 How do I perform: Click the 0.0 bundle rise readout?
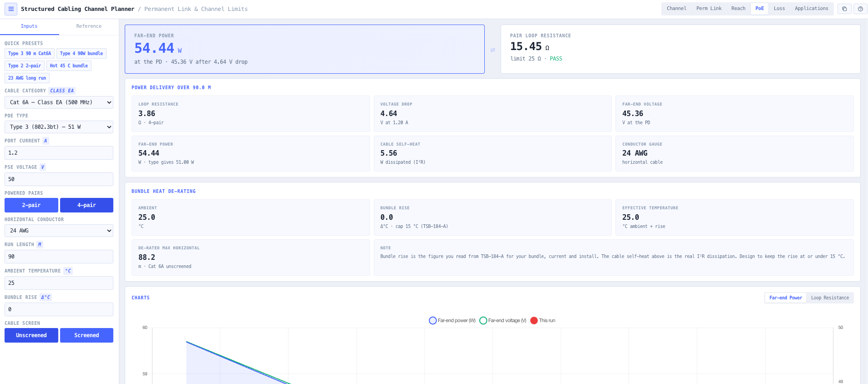386,217
